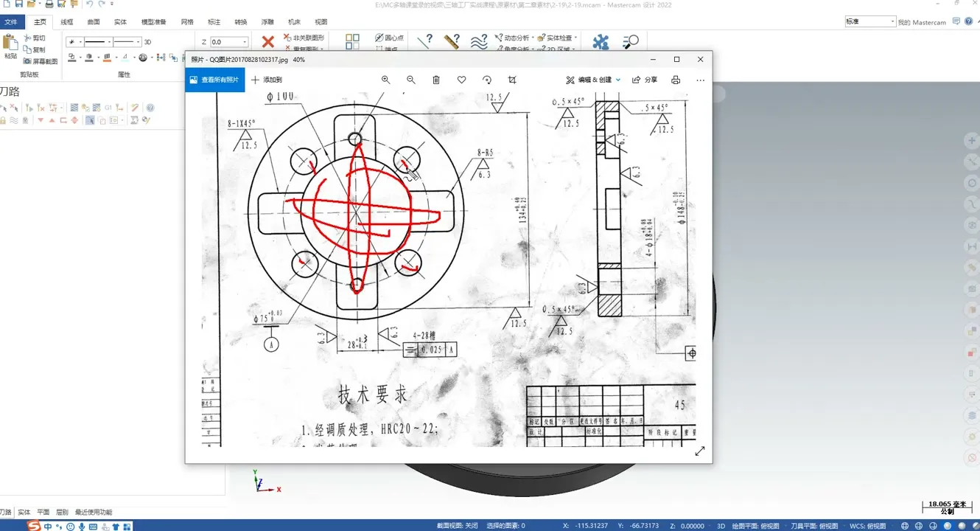Add photo to favorites with heart icon
Image resolution: width=980 pixels, height=531 pixels.
(x=462, y=80)
